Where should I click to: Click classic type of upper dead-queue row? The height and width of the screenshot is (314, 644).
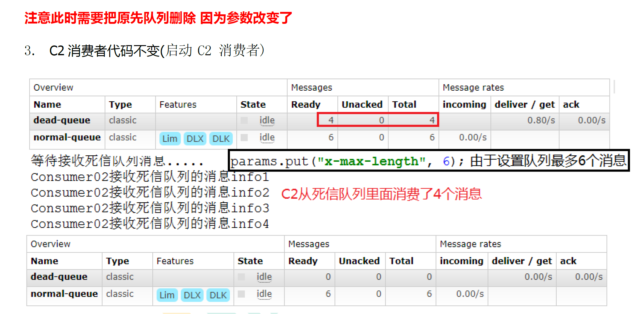[123, 120]
